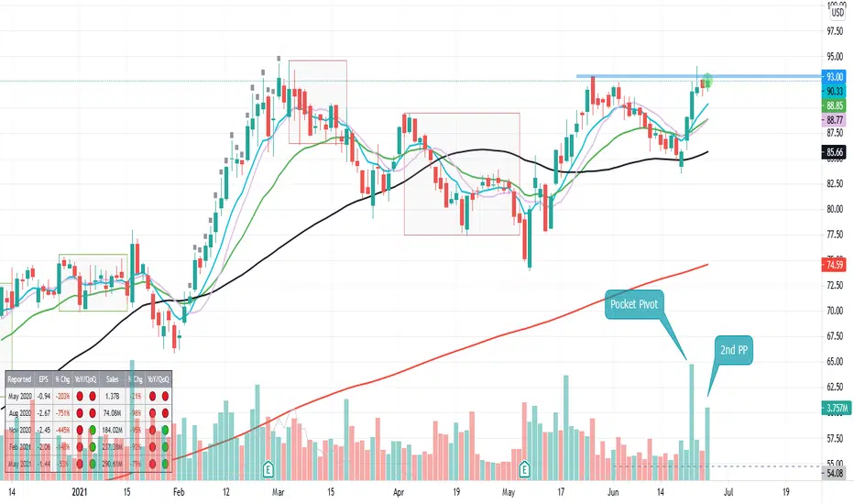Select the blue horizontal line at 93.00
The width and height of the screenshot is (854, 504).
[x=699, y=76]
